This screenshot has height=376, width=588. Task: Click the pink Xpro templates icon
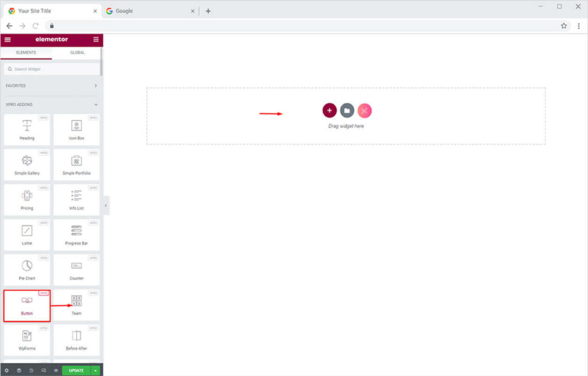click(x=365, y=110)
